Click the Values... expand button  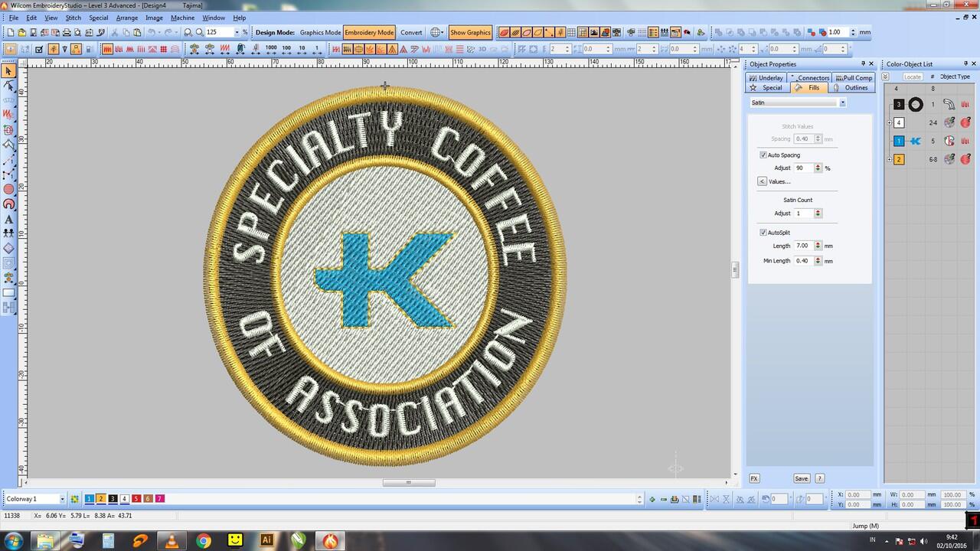point(762,181)
